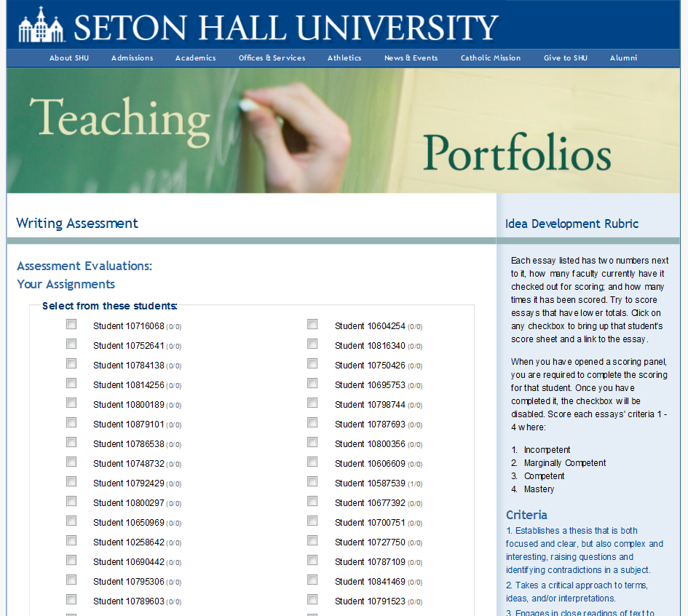Go to Give to SHU
The height and width of the screenshot is (616, 688).
pos(565,58)
